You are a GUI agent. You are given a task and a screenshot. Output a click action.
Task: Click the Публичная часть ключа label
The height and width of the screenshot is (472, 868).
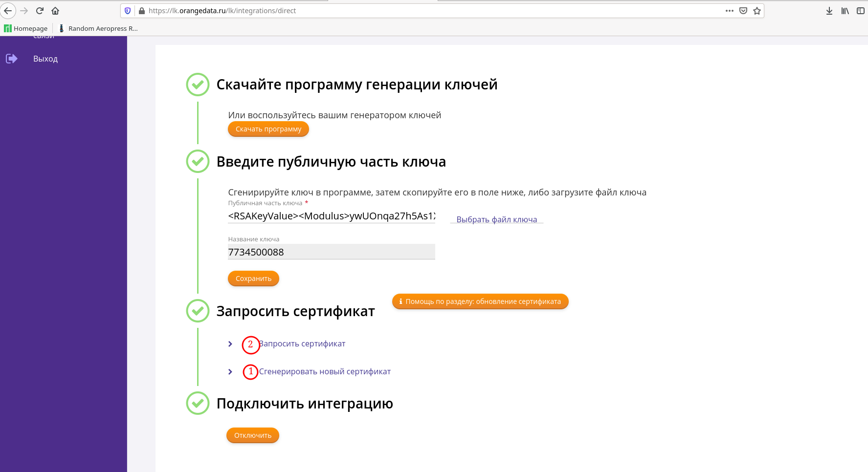pos(265,203)
